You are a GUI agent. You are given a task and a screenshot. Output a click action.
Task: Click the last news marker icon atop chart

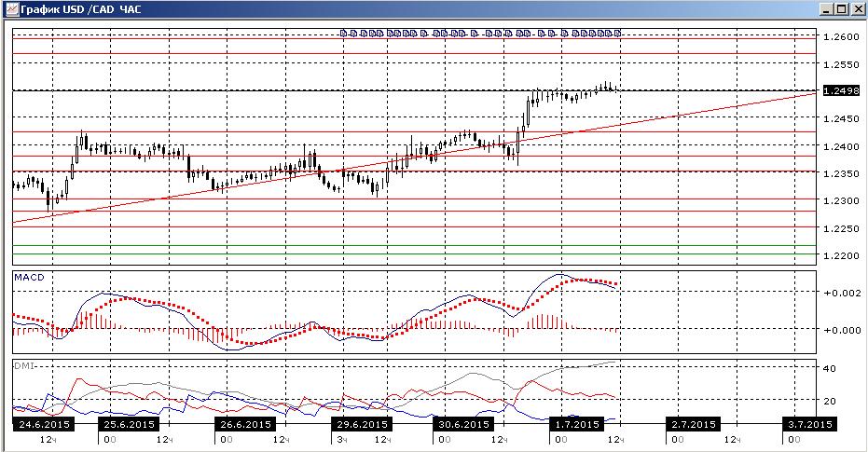coord(617,34)
